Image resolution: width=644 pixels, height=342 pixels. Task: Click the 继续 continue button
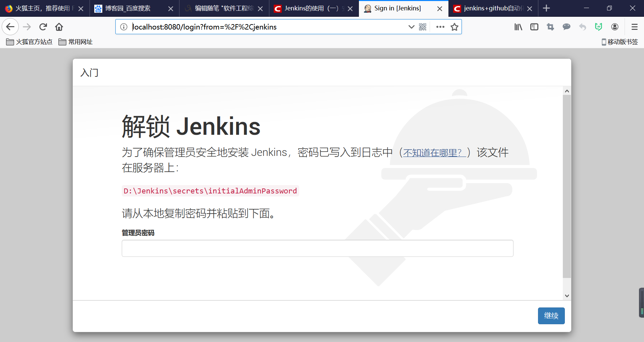coord(551,316)
